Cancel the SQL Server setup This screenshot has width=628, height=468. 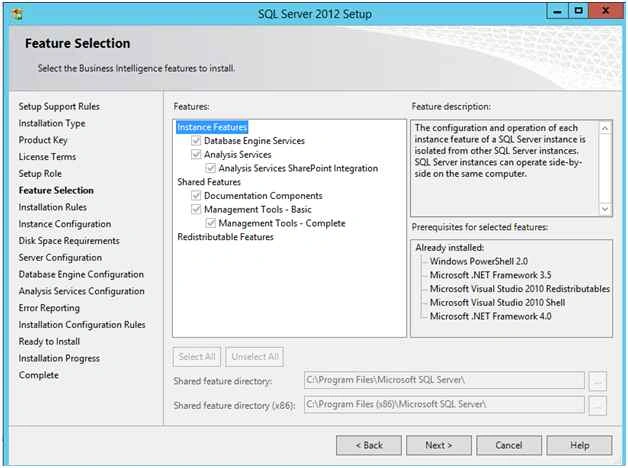[x=509, y=445]
